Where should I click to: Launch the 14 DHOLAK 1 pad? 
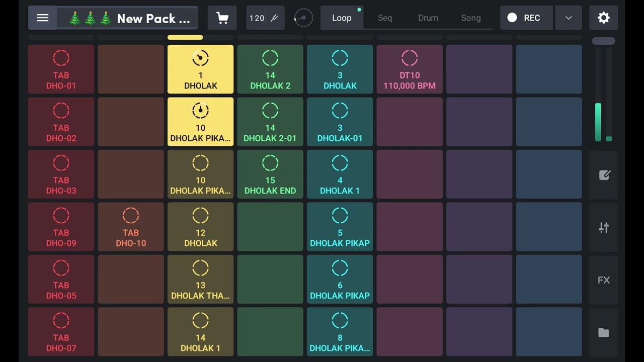tap(200, 332)
